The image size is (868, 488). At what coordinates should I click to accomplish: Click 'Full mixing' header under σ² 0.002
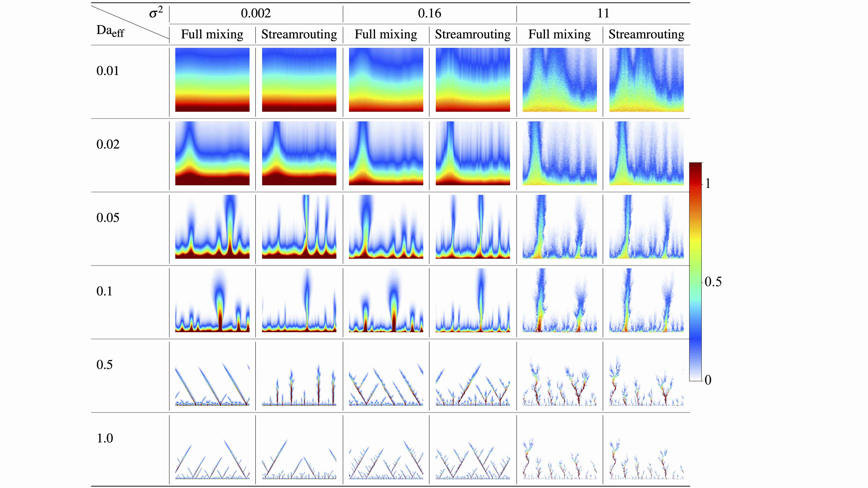(x=212, y=34)
